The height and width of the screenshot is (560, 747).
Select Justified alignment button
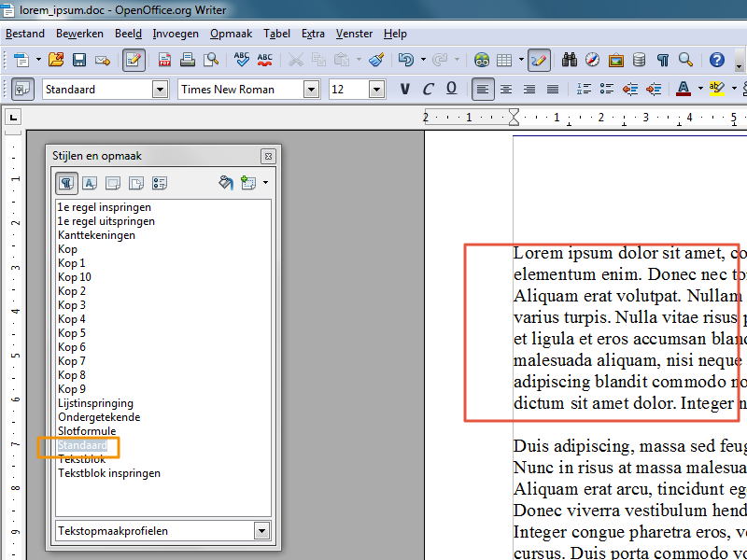[553, 89]
